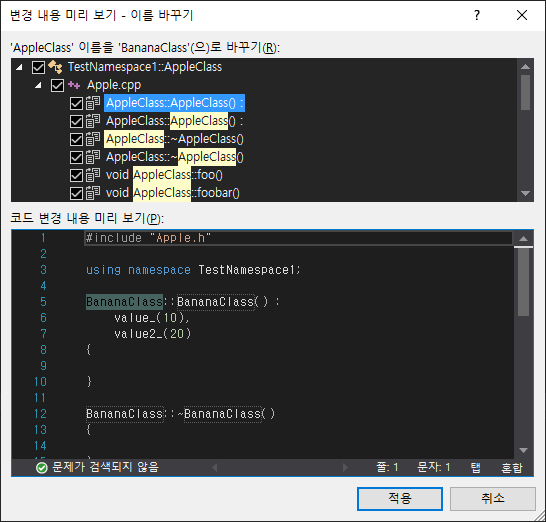Click the code preview scroll up arrow

(523, 239)
